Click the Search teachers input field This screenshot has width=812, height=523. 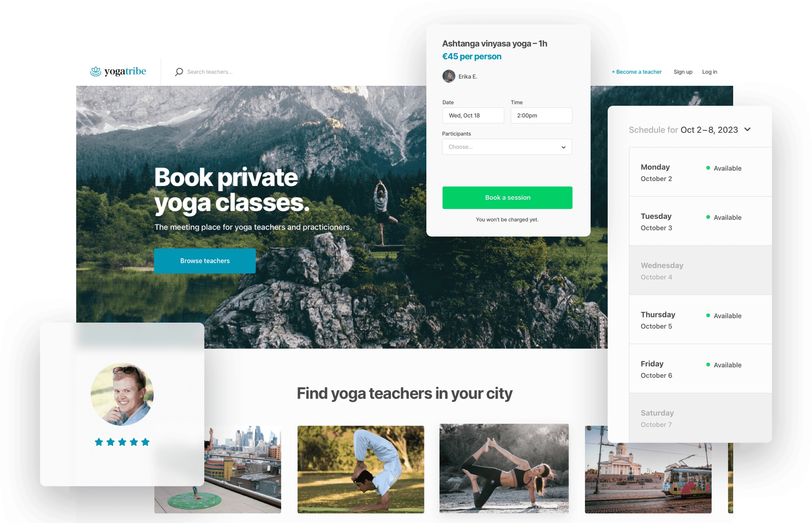pos(231,72)
